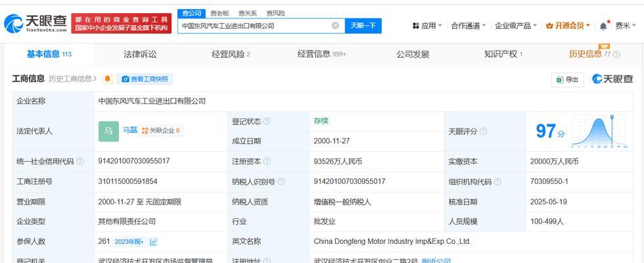Select the 查风险 search tab

coord(275,13)
